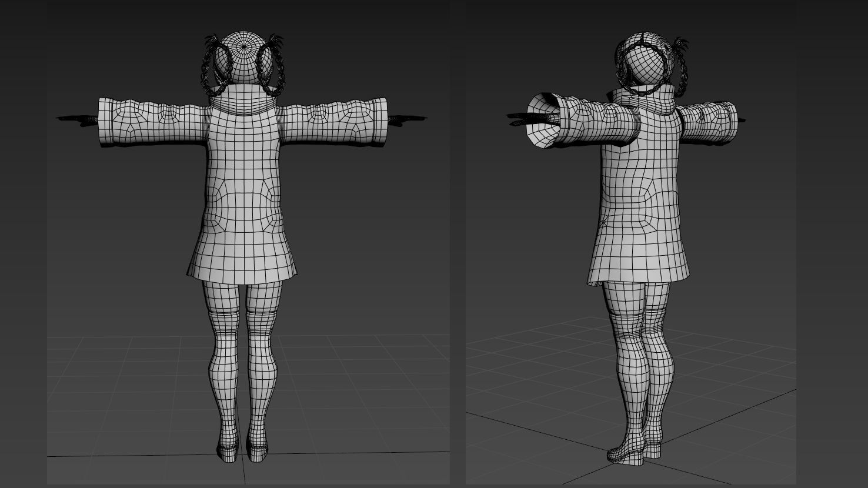Select the open sleeve cuff in the right viewport
This screenshot has height=488, width=868.
point(543,122)
